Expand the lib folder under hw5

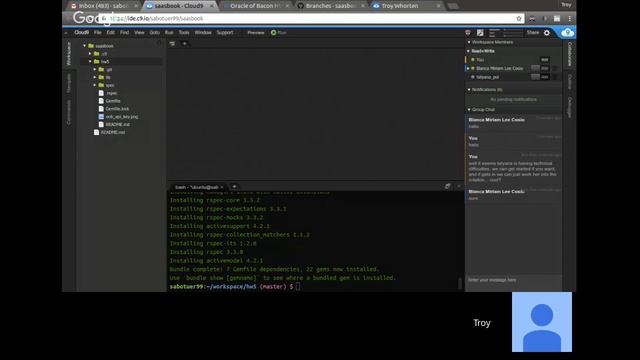tap(95, 77)
